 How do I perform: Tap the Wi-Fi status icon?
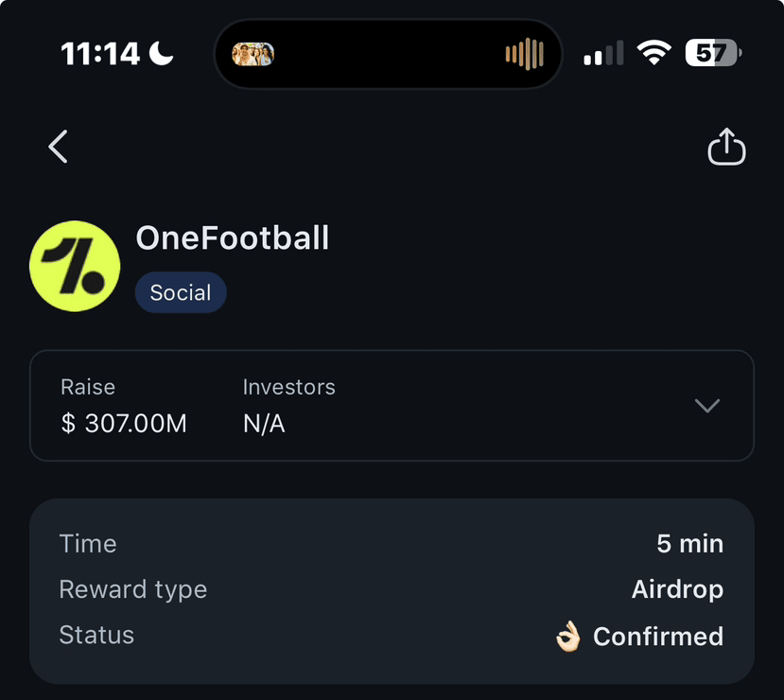(x=653, y=53)
